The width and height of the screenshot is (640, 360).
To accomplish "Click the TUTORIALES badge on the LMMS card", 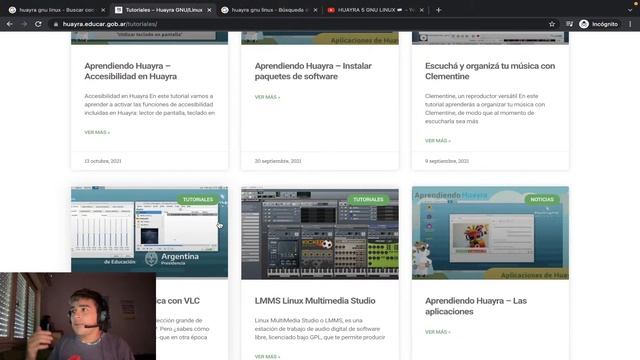I will point(368,200).
